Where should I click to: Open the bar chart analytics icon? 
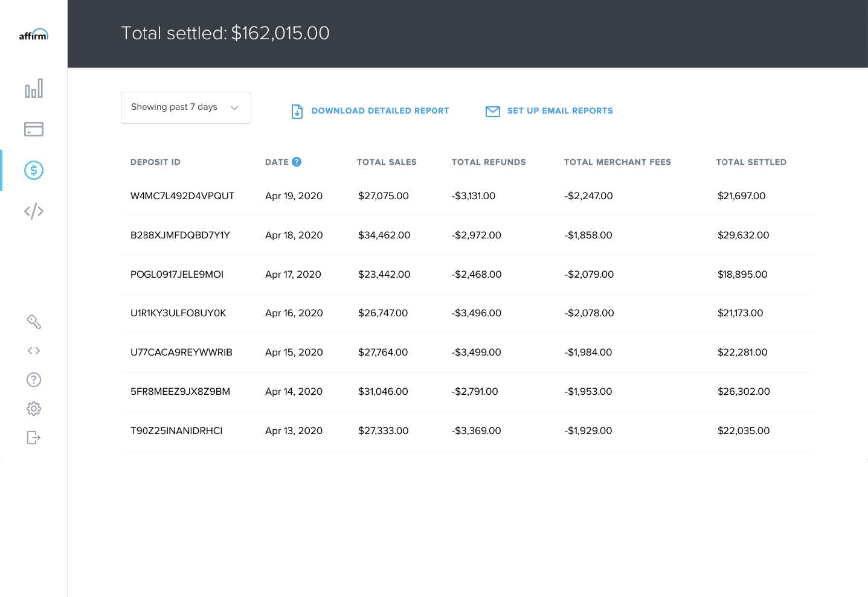coord(34,88)
